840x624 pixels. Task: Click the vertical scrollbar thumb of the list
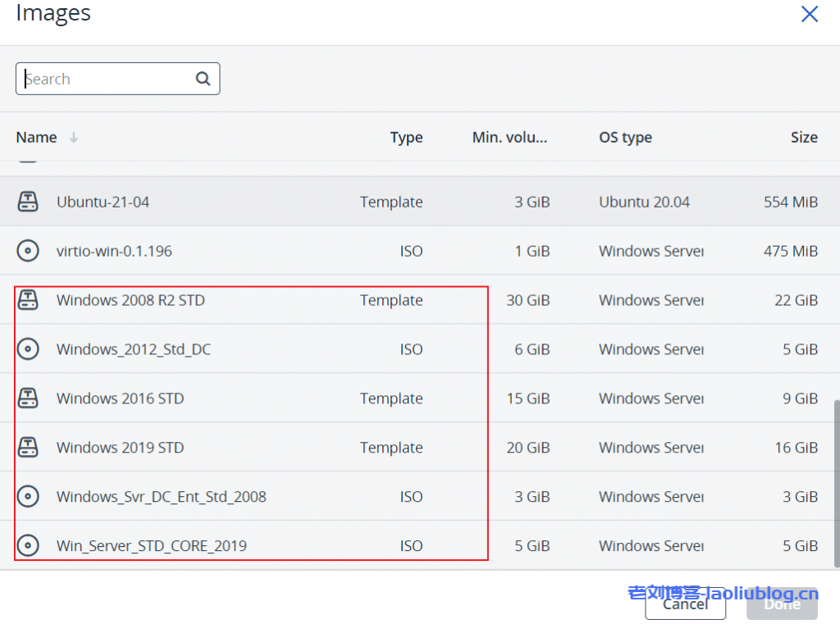(835, 482)
